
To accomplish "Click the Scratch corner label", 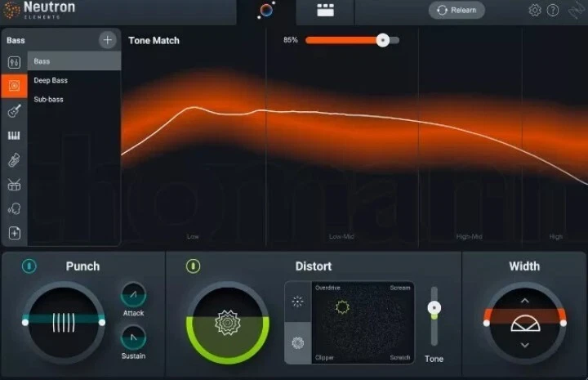I will [x=400, y=357].
